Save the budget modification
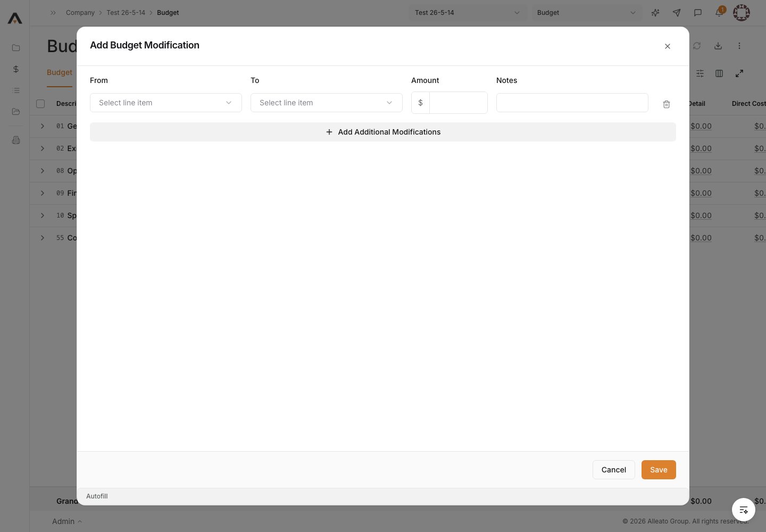766x532 pixels. [x=659, y=470]
